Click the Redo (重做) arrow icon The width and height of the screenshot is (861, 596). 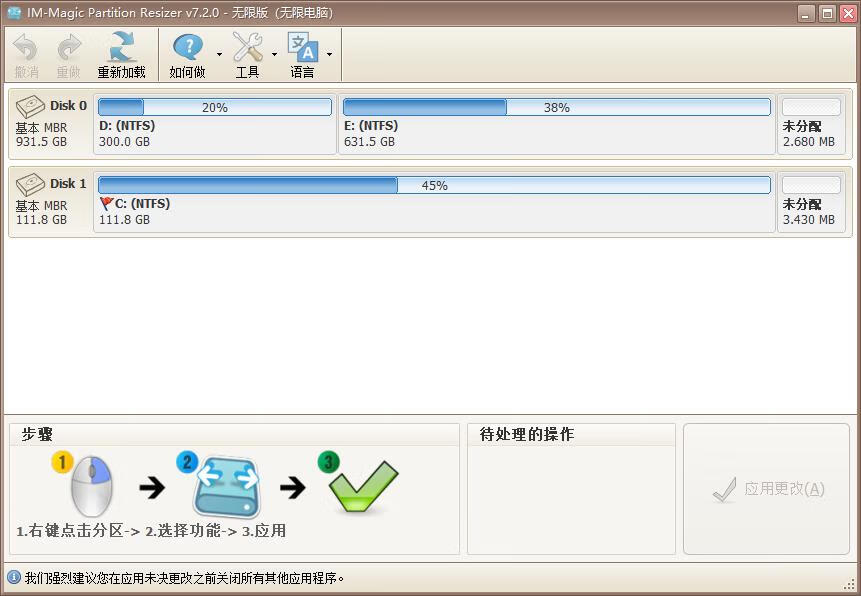coord(69,48)
